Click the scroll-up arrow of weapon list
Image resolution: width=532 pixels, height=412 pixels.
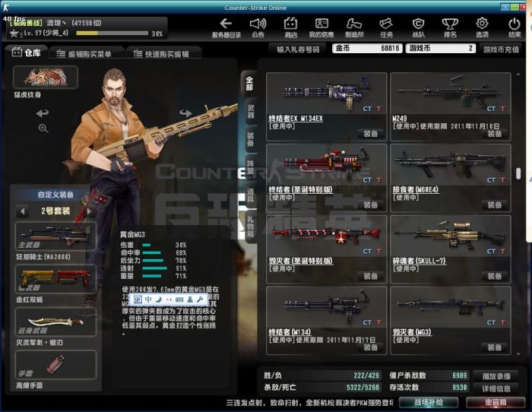(518, 74)
